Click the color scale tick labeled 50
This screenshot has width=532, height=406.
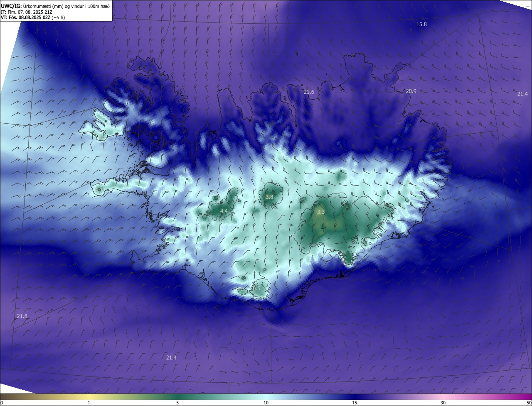pyautogui.click(x=529, y=403)
